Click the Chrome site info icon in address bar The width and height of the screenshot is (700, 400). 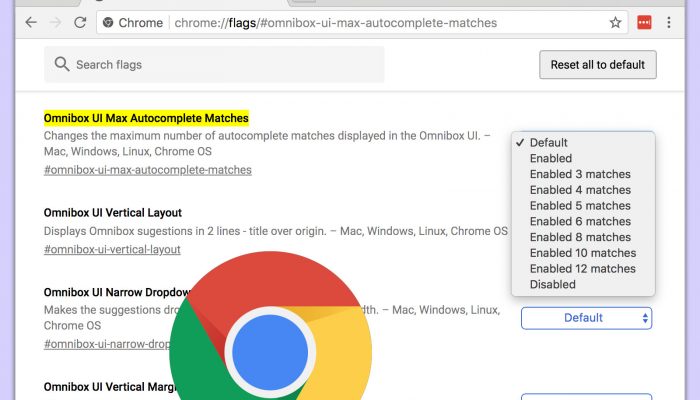(x=108, y=22)
